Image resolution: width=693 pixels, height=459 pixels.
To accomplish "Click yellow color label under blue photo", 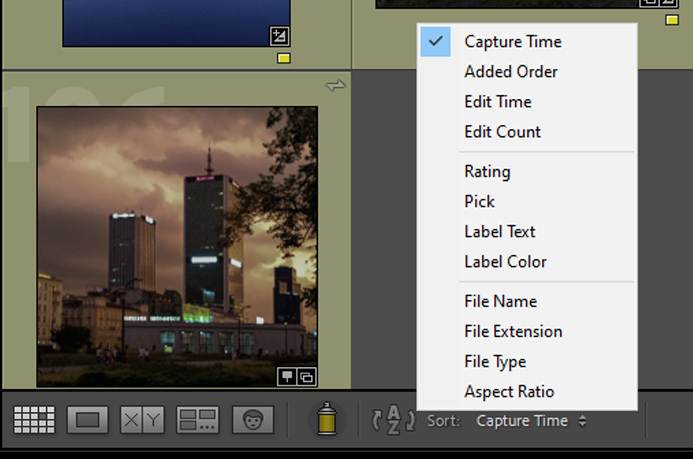I will pos(284,58).
